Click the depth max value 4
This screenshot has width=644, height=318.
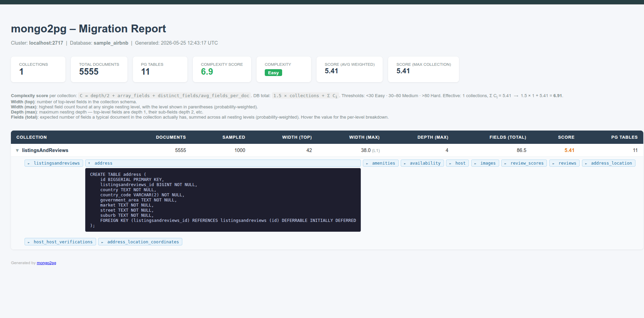click(x=447, y=150)
